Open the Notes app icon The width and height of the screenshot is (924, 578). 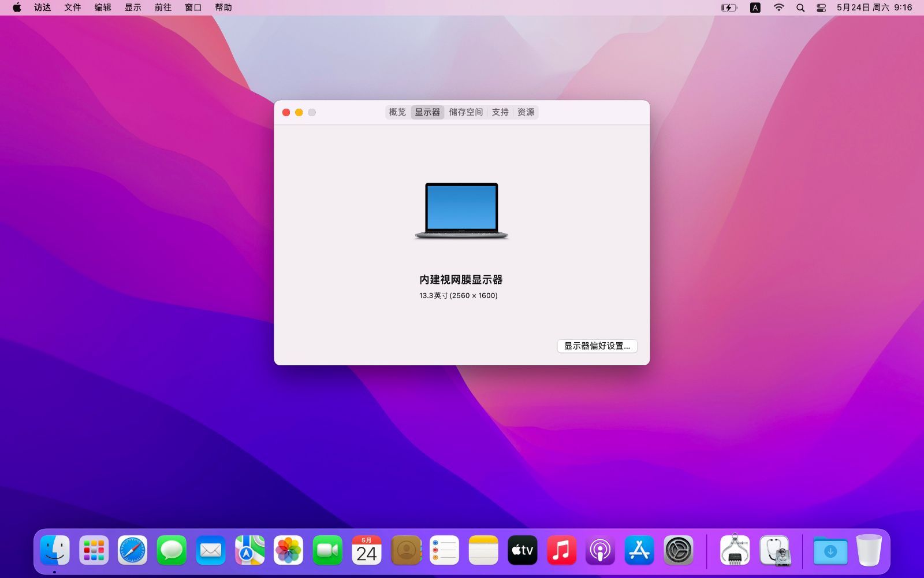[x=483, y=550]
